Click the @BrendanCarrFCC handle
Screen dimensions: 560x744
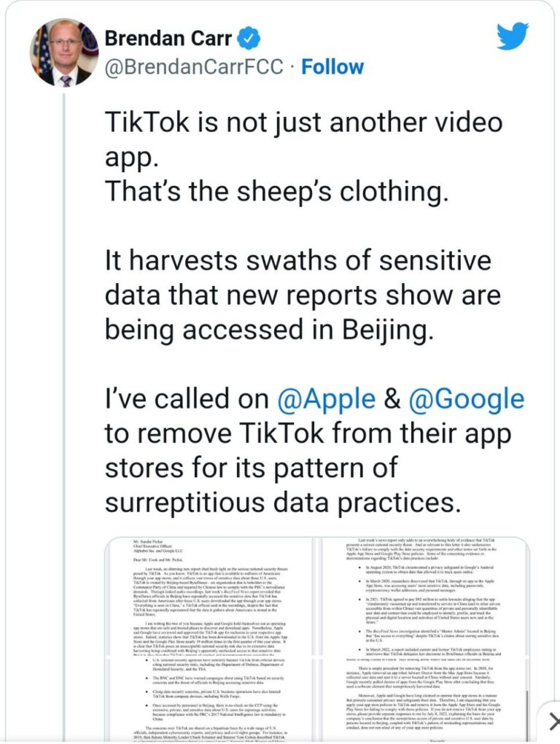click(194, 66)
